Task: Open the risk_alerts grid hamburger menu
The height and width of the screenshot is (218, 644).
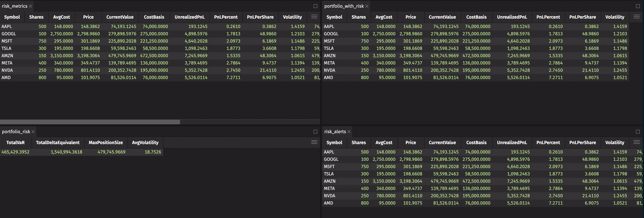Action: 637,142
